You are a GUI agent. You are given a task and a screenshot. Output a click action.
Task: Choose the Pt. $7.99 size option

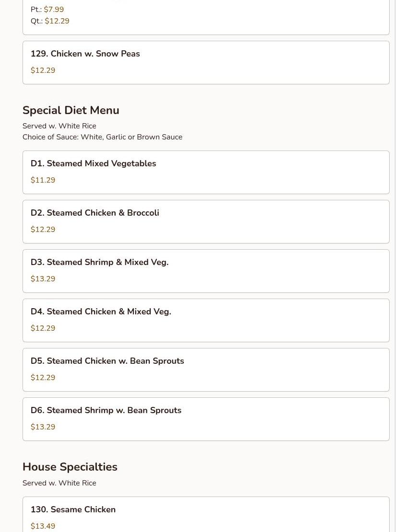pyautogui.click(x=47, y=10)
